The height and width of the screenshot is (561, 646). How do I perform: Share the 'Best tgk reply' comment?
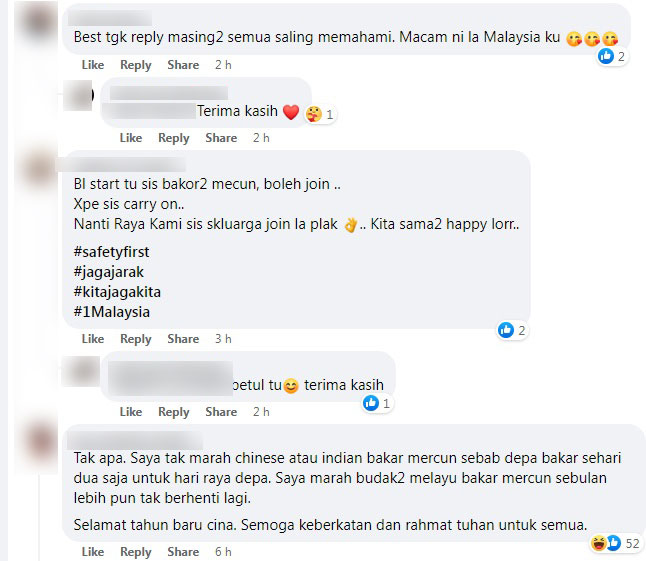[183, 65]
